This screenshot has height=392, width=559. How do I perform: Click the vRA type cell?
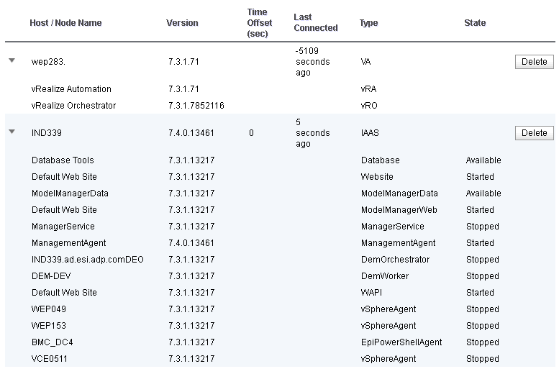tap(368, 88)
